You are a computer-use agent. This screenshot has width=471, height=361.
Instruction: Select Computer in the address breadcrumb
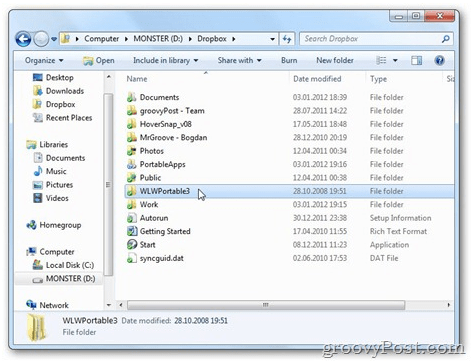pyautogui.click(x=101, y=39)
